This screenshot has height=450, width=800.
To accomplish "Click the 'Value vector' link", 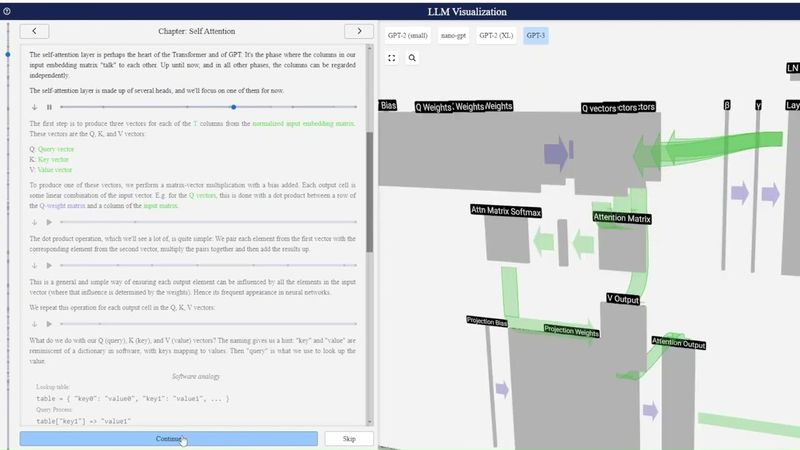I will point(55,170).
